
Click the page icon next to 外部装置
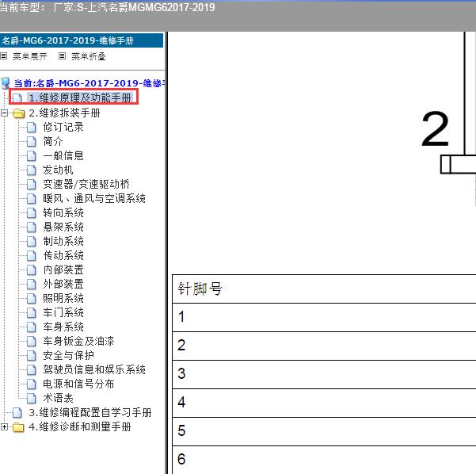click(31, 285)
